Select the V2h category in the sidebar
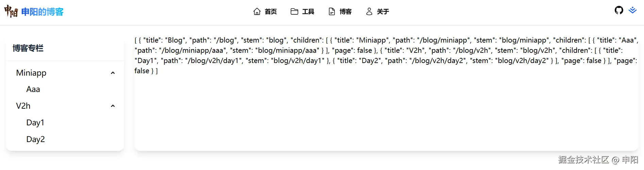This screenshot has height=170, width=644. (23, 106)
